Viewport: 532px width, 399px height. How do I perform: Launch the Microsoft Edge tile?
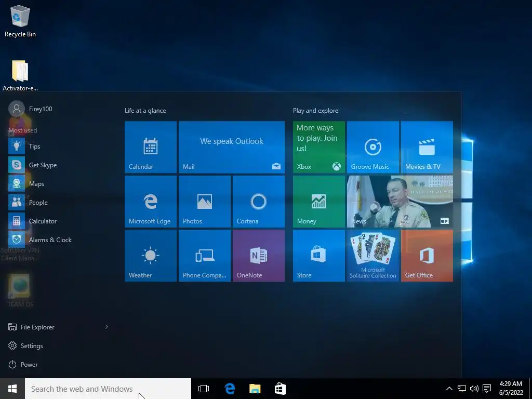pos(150,201)
